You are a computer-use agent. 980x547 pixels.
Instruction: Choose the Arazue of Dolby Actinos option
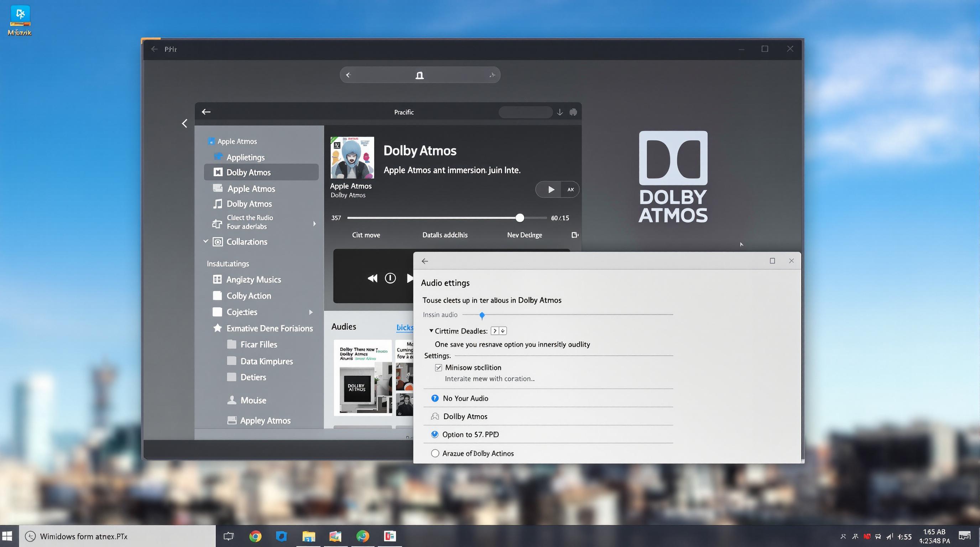tap(435, 453)
